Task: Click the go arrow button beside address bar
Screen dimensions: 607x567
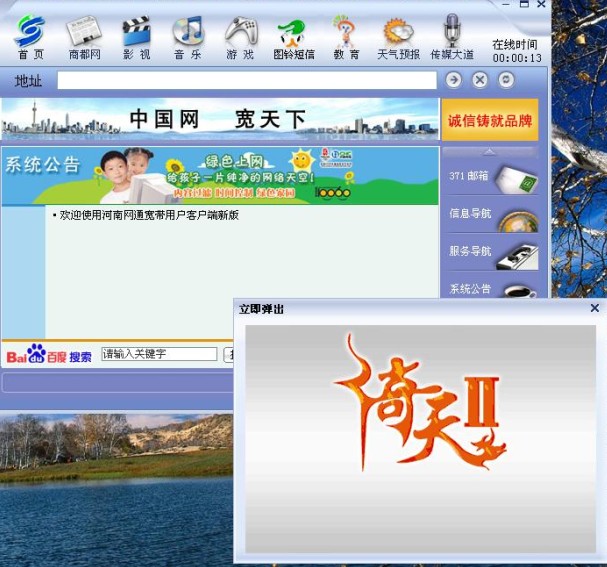Action: click(x=453, y=80)
